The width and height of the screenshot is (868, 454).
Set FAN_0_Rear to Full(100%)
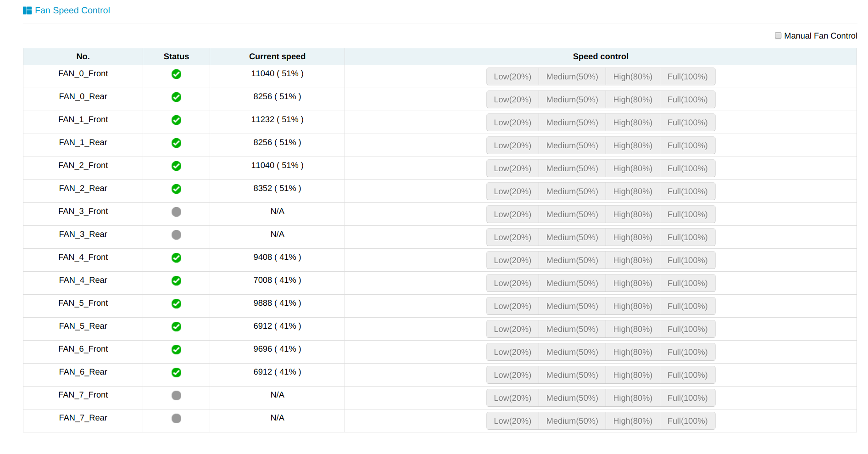[687, 100]
